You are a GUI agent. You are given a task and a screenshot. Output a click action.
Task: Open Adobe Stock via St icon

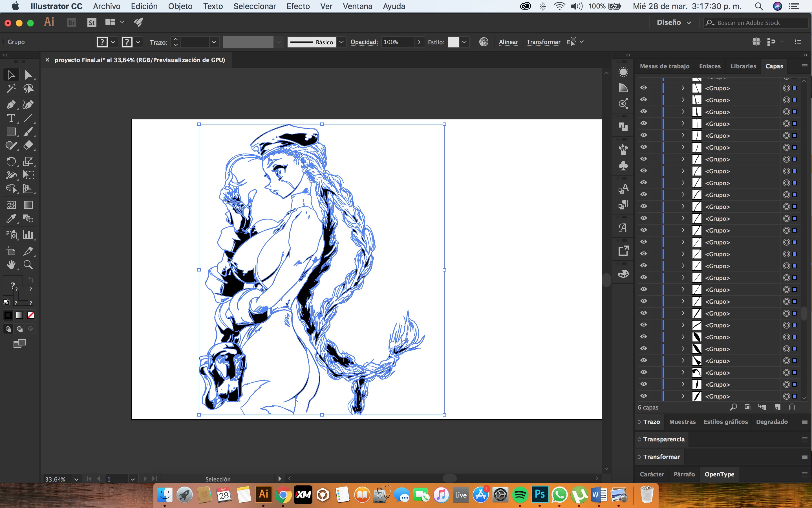pyautogui.click(x=92, y=23)
